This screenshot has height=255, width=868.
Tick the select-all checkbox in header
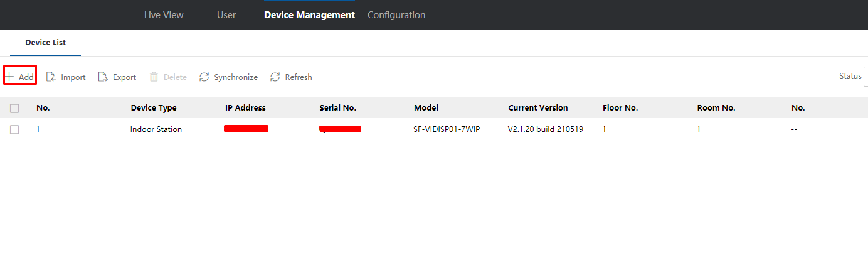14,108
